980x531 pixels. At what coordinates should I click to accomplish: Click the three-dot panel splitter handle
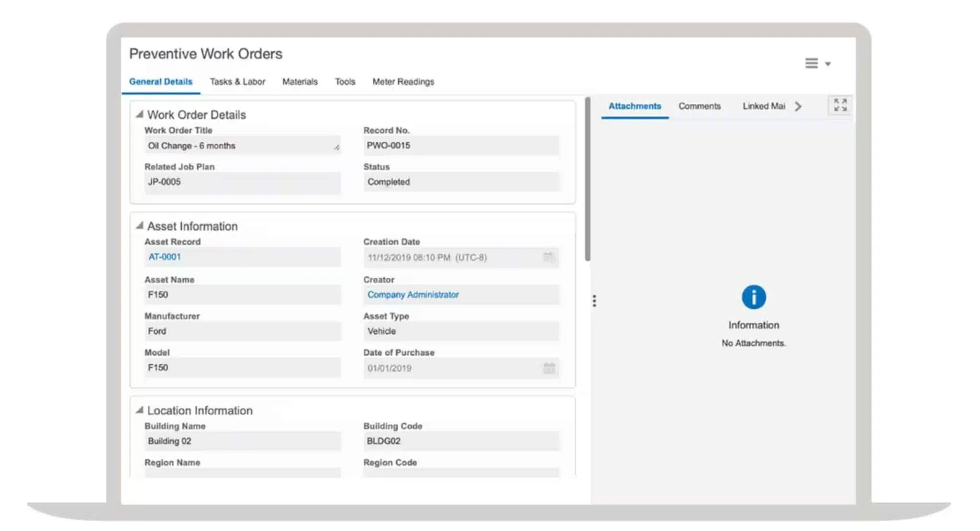click(x=594, y=301)
